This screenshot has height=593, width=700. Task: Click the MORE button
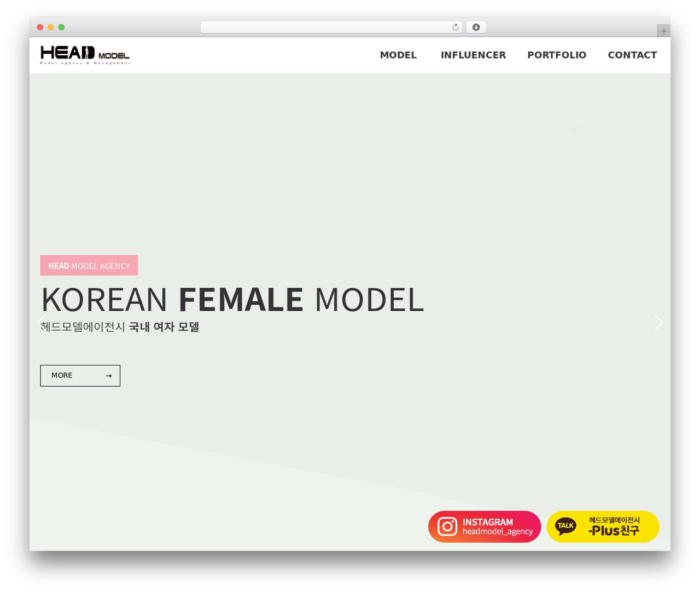(80, 375)
